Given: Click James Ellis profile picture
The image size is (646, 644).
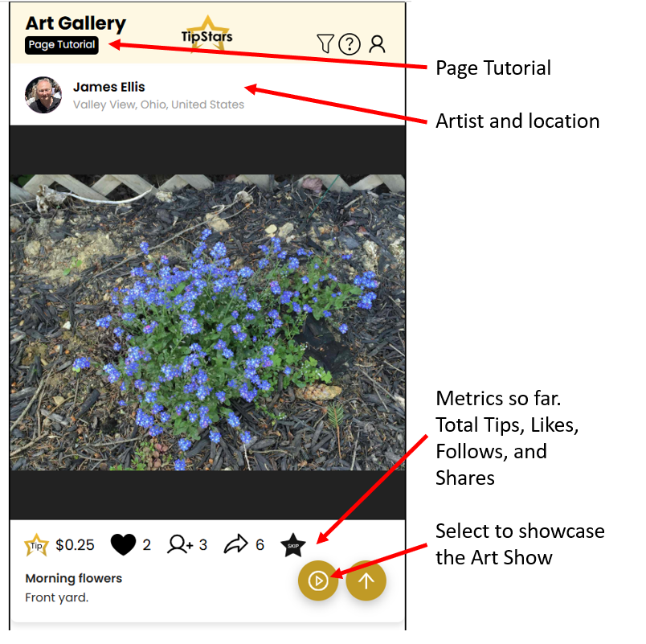Looking at the screenshot, I should tap(43, 95).
